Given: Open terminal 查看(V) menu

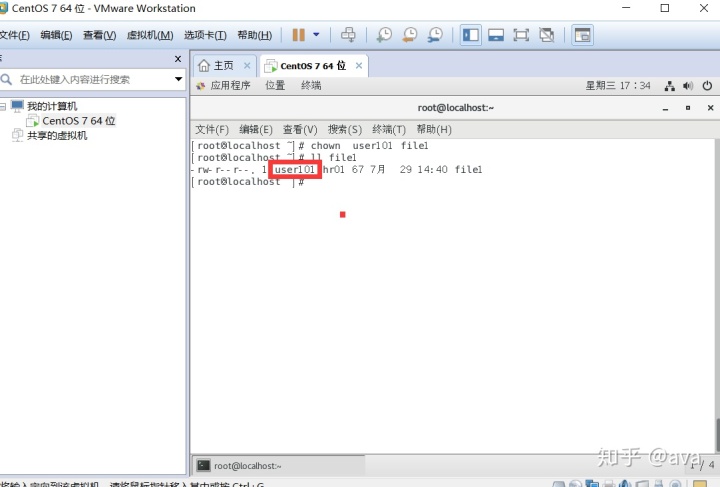Looking at the screenshot, I should (300, 129).
